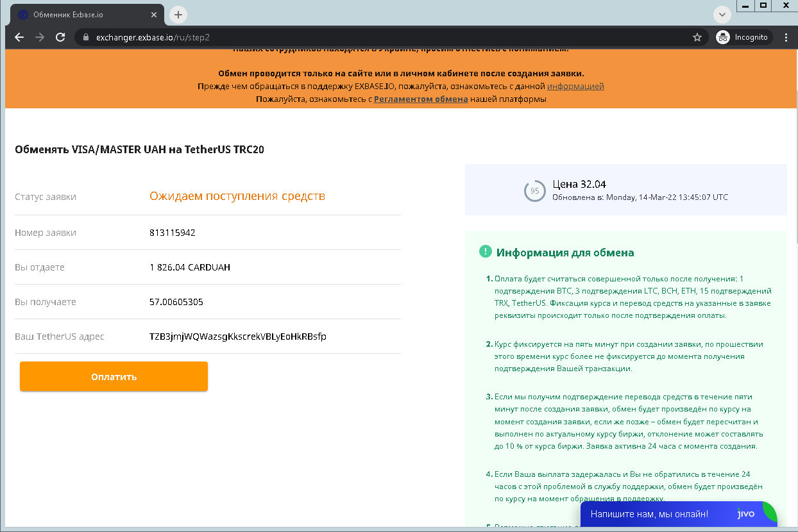Open the Jivo chat widget

[679, 514]
